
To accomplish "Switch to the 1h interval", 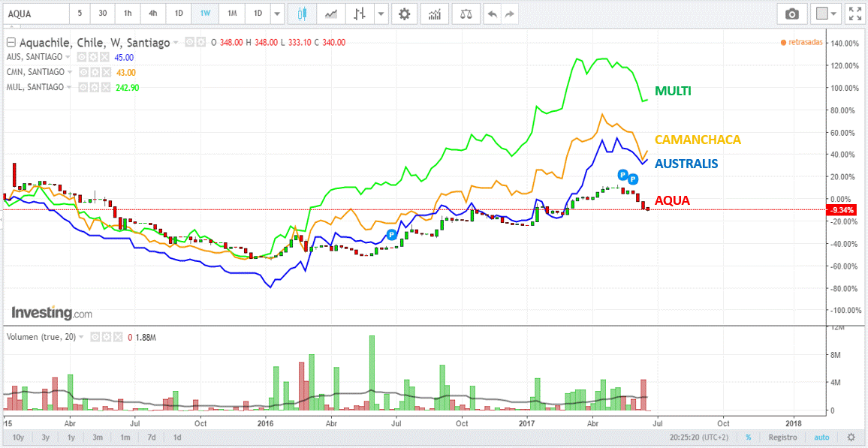I will [x=128, y=14].
